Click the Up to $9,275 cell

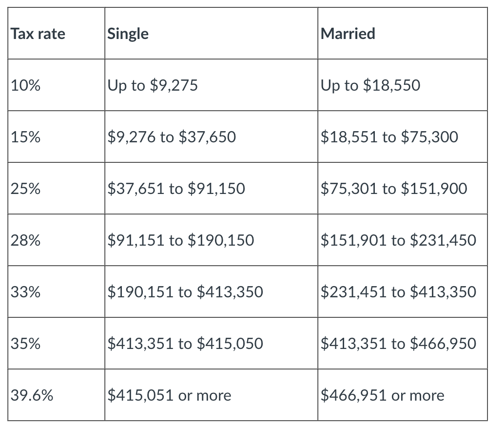point(153,85)
